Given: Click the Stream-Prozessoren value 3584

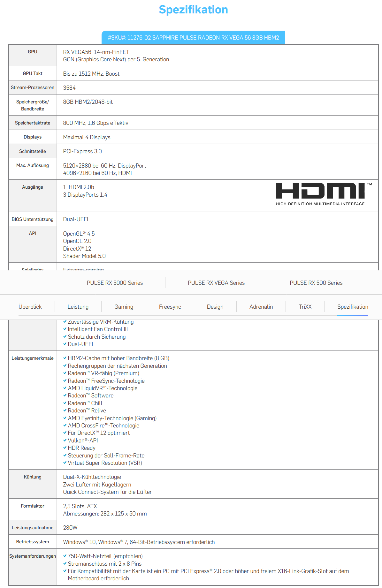Looking at the screenshot, I should pyautogui.click(x=69, y=88).
